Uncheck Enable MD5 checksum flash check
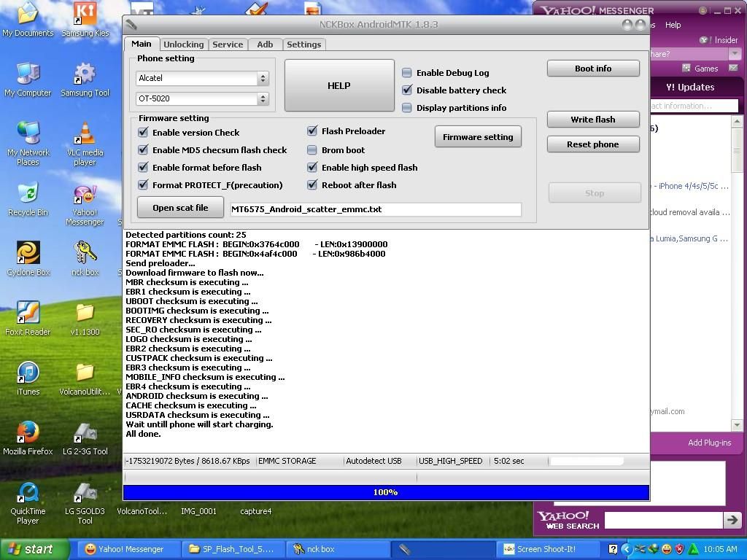 click(x=143, y=150)
